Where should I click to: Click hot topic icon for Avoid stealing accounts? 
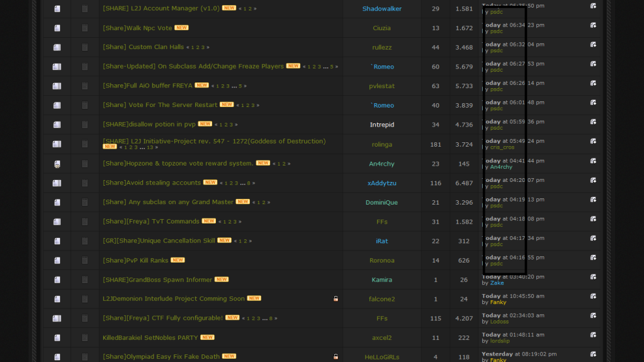point(57,183)
